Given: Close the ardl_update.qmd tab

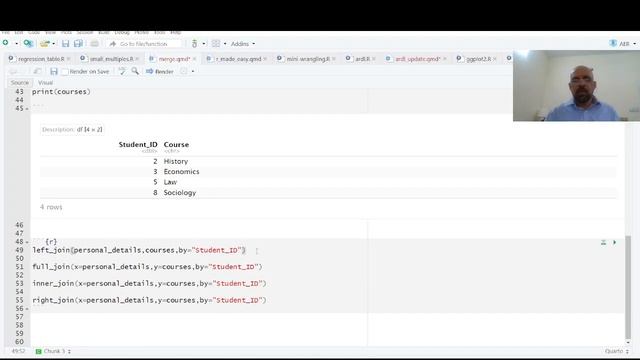Looking at the screenshot, I should pyautogui.click(x=444, y=59).
